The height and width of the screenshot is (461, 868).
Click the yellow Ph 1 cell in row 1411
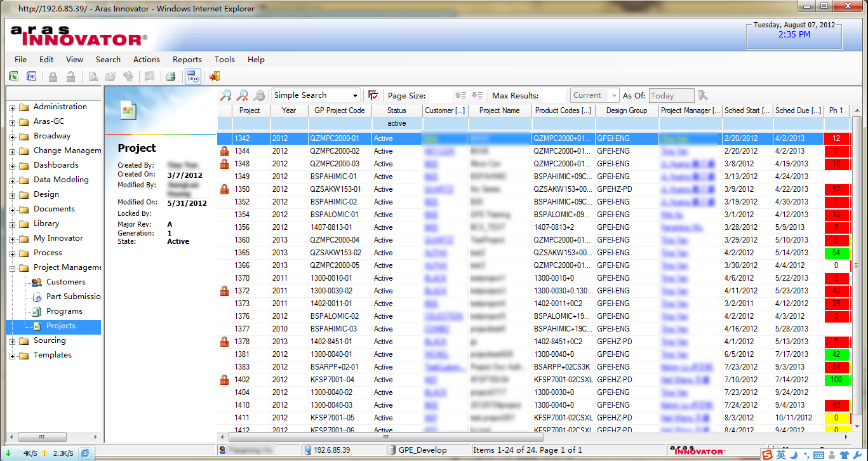coord(836,418)
